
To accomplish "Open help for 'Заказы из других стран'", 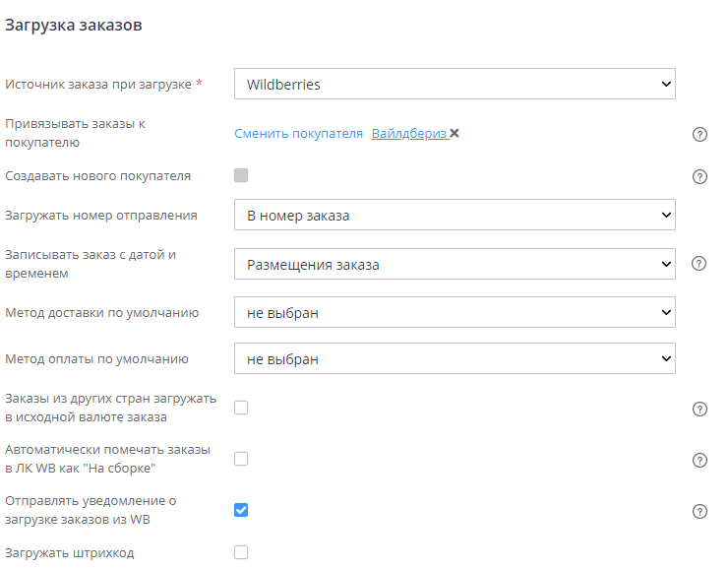I will 700,409.
